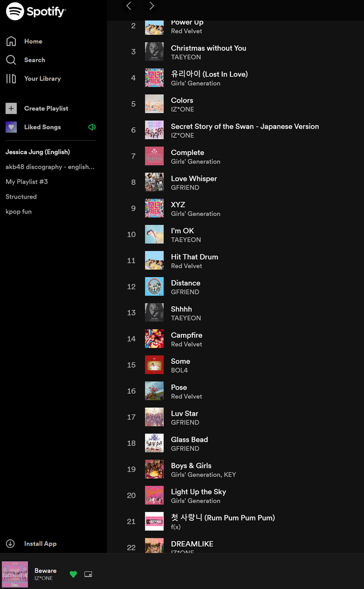Click Some album art

[154, 365]
